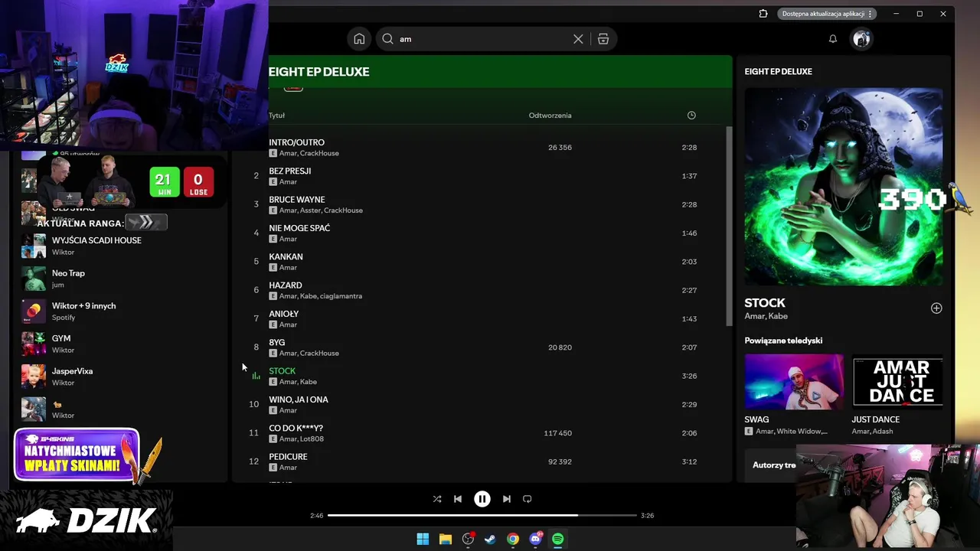Viewport: 980px width, 551px height.
Task: Select the track BRUCE WAYNE
Action: tap(296, 200)
